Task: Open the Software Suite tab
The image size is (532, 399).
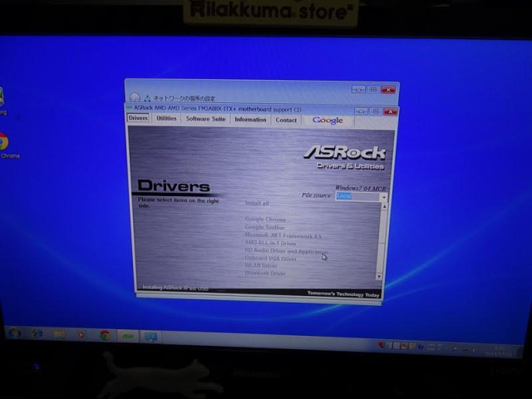Action: [x=205, y=119]
